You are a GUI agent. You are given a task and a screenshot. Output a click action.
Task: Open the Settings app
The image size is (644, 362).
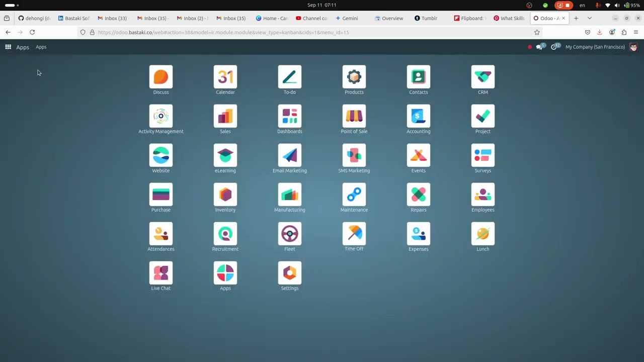coord(290,273)
